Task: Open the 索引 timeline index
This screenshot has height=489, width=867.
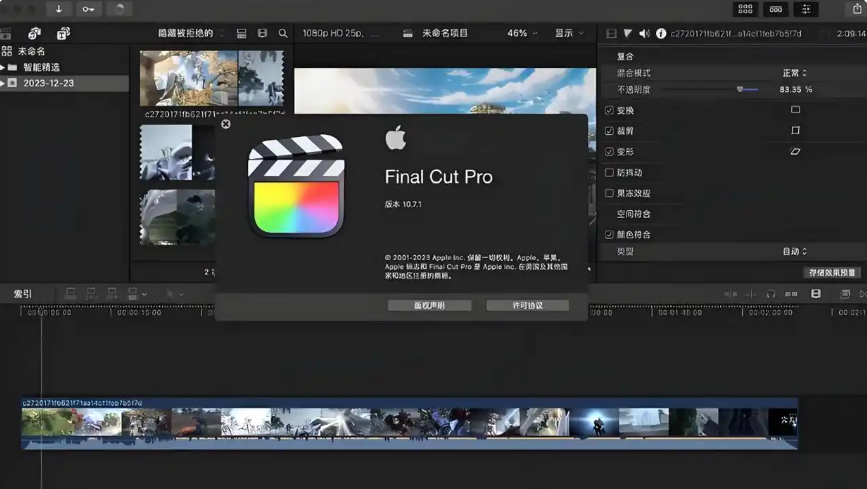Action: point(22,294)
